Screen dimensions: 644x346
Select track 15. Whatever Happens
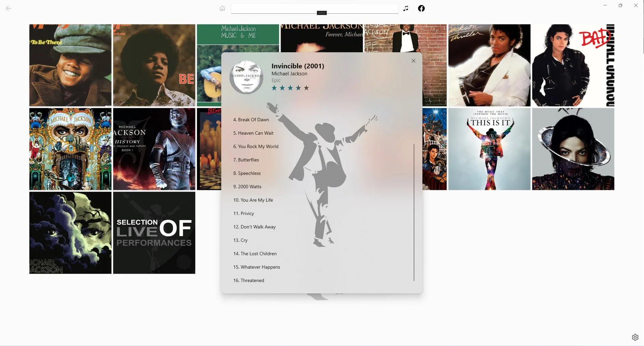click(257, 267)
